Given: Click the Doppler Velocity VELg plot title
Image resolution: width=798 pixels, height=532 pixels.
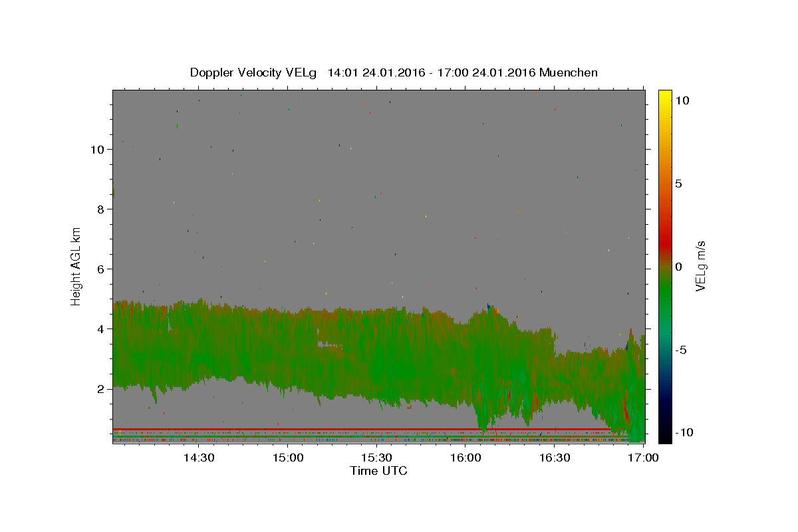Looking at the screenshot, I should tap(394, 72).
